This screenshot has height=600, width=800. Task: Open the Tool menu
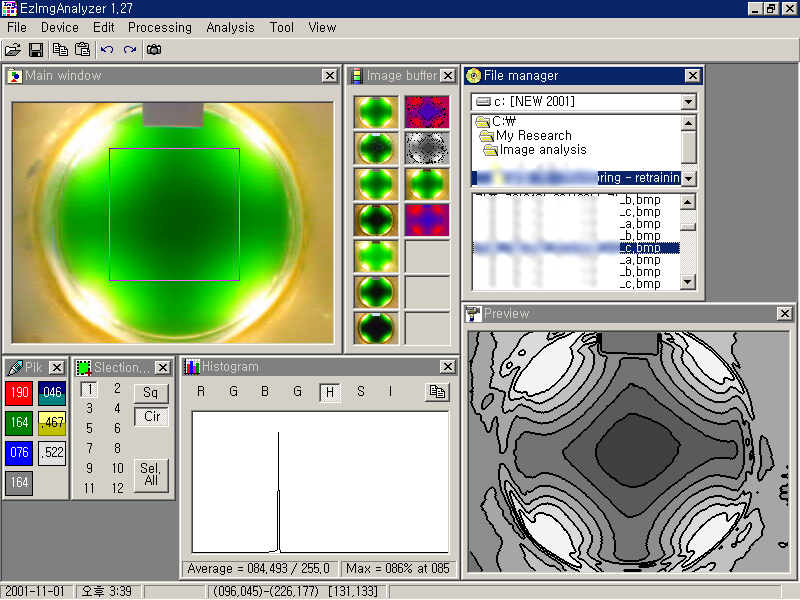(x=282, y=28)
